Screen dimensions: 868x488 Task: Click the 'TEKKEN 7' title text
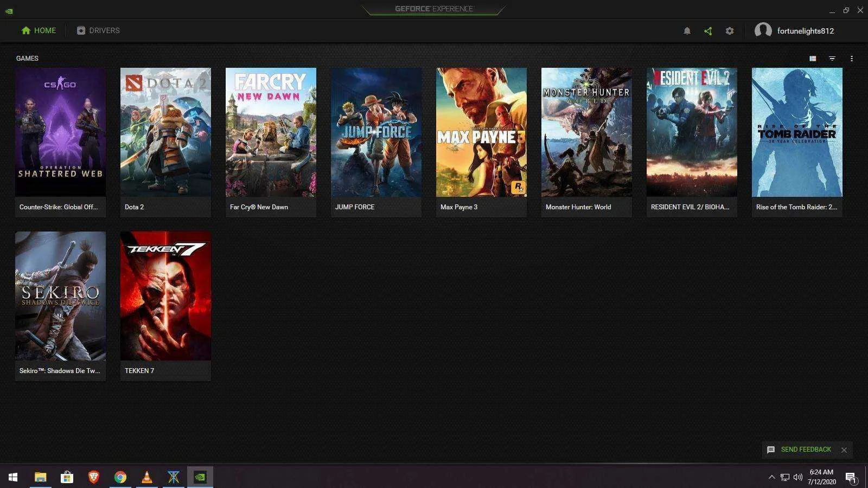coord(139,371)
